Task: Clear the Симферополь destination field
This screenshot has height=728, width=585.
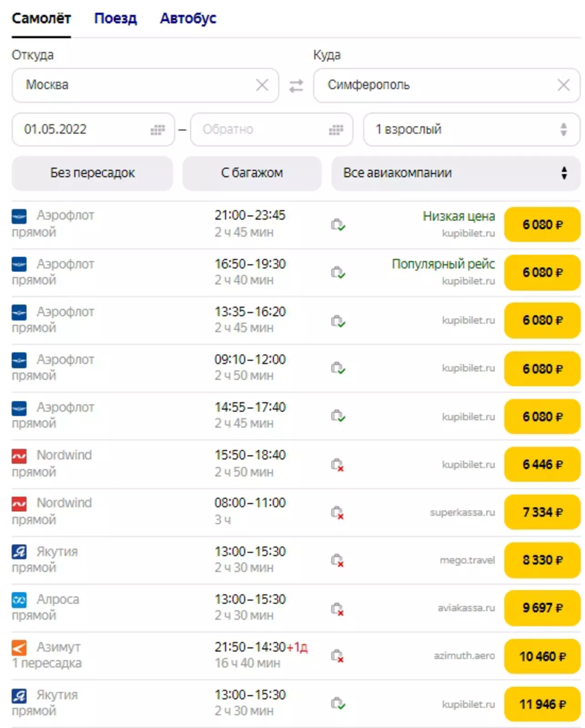Action: 564,85
